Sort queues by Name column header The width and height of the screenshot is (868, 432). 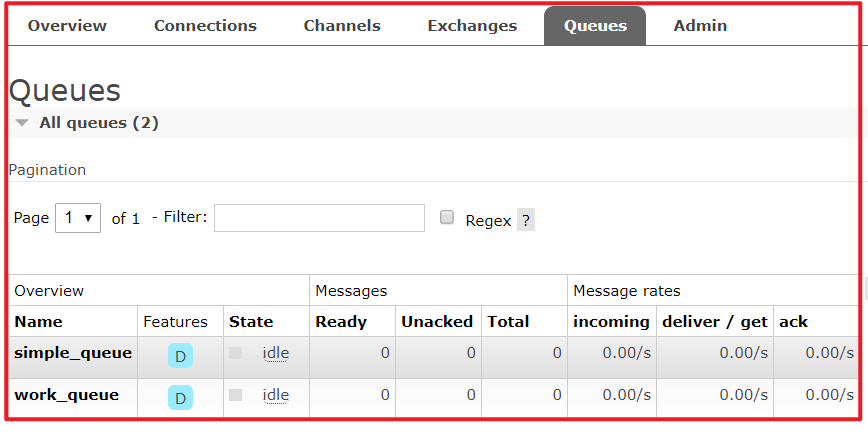coord(38,321)
